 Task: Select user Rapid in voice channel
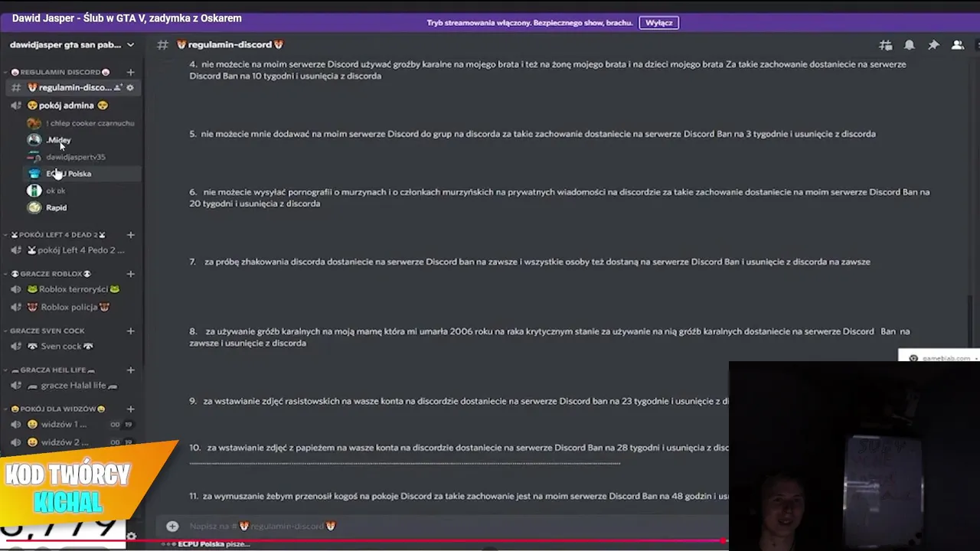point(55,207)
